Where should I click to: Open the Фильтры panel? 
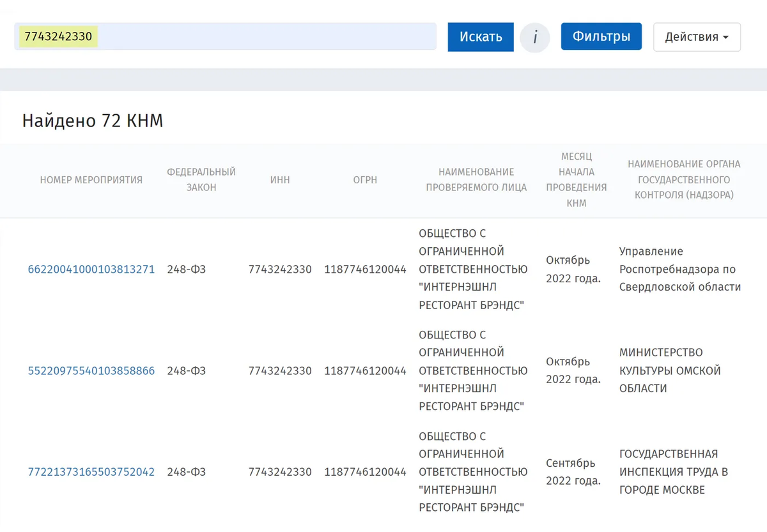[601, 36]
